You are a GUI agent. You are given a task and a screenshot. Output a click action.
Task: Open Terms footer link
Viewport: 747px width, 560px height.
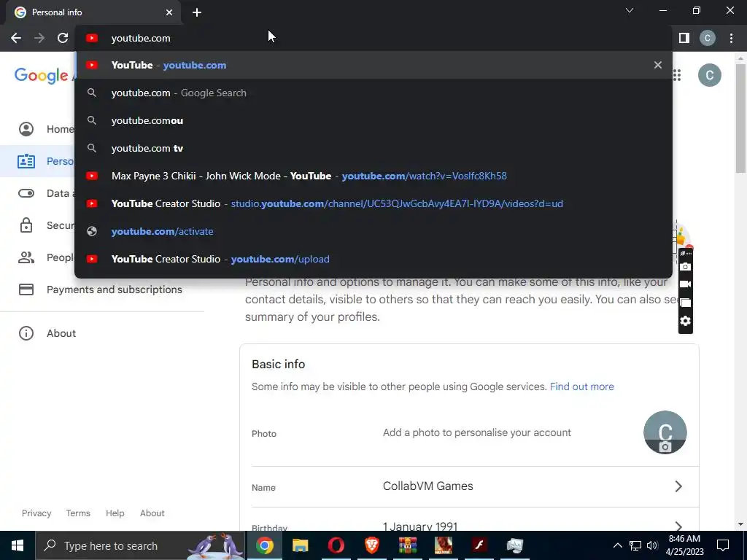tap(78, 513)
